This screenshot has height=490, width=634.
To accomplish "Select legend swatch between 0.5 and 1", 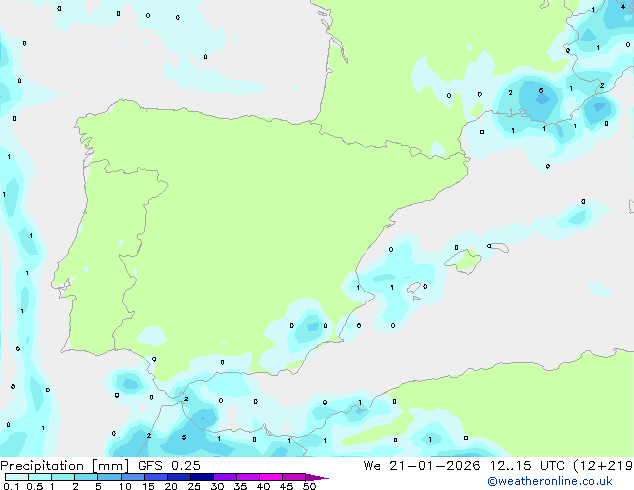I will tap(40, 477).
